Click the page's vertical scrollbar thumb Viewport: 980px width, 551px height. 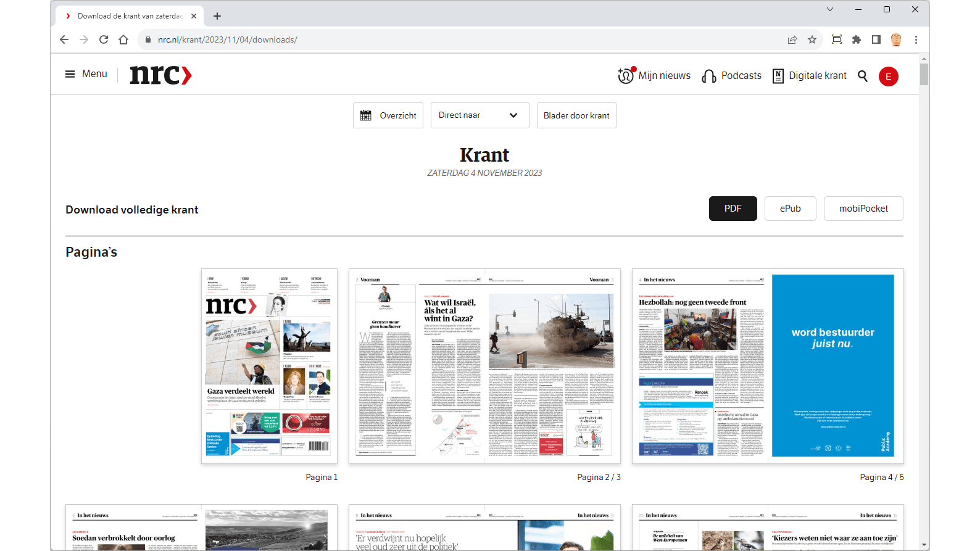coord(924,74)
